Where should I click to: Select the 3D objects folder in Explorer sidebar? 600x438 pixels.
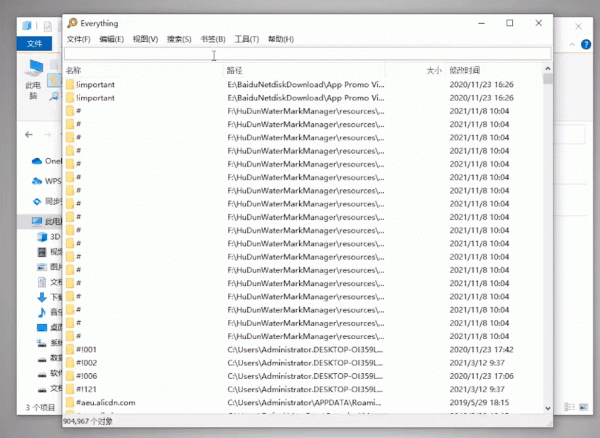click(x=48, y=237)
